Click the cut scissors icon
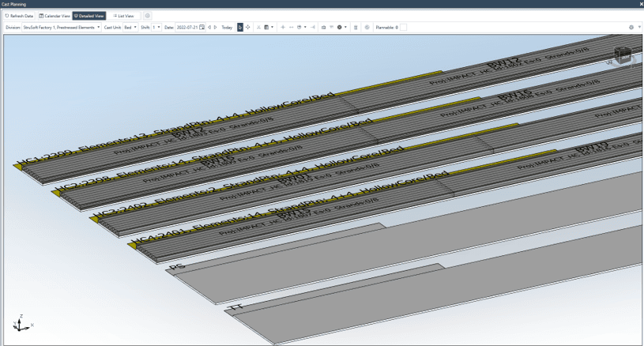The width and height of the screenshot is (644, 346). tap(258, 28)
